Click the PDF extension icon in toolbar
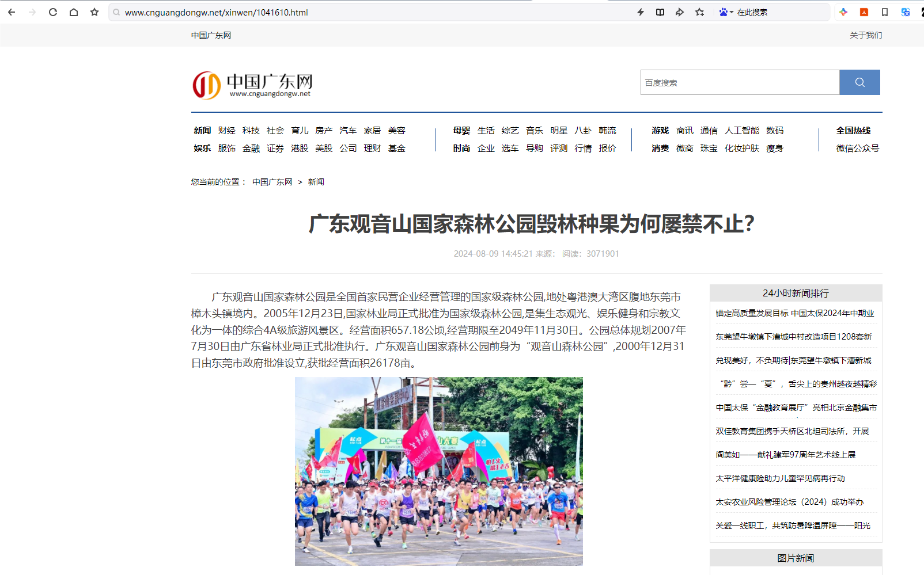This screenshot has width=924, height=575. pyautogui.click(x=864, y=12)
